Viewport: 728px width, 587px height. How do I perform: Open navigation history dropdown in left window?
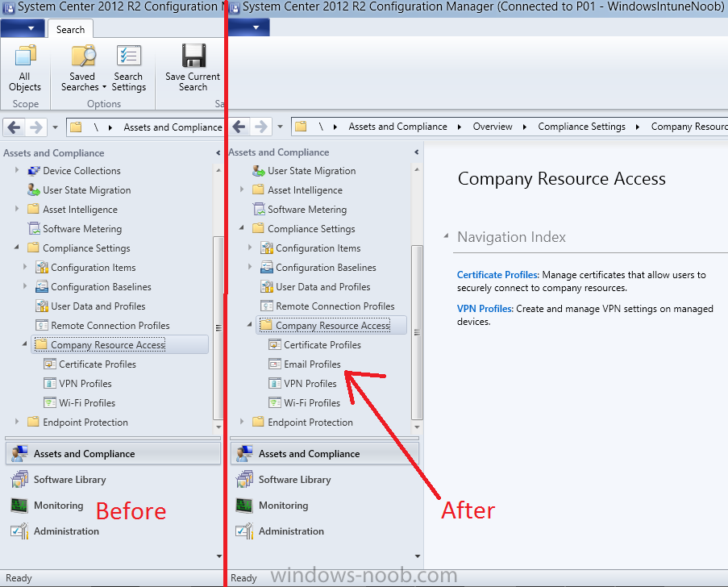(x=55, y=127)
